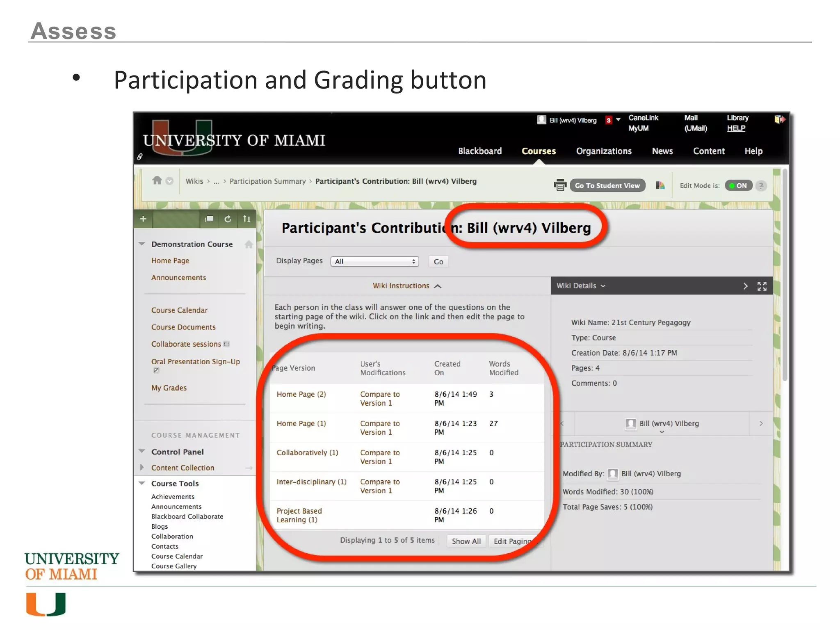Expand Wiki Details to full screen
Viewport: 840px width, 630px height.
click(x=762, y=286)
